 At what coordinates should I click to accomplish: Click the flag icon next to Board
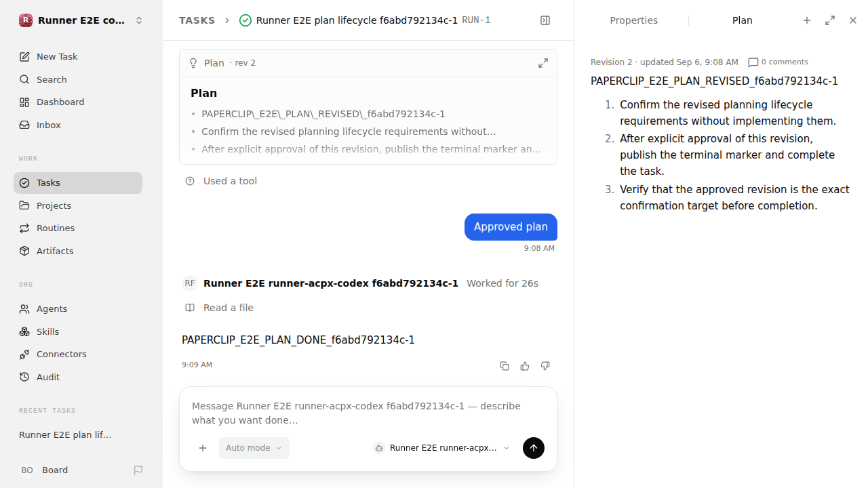click(138, 470)
